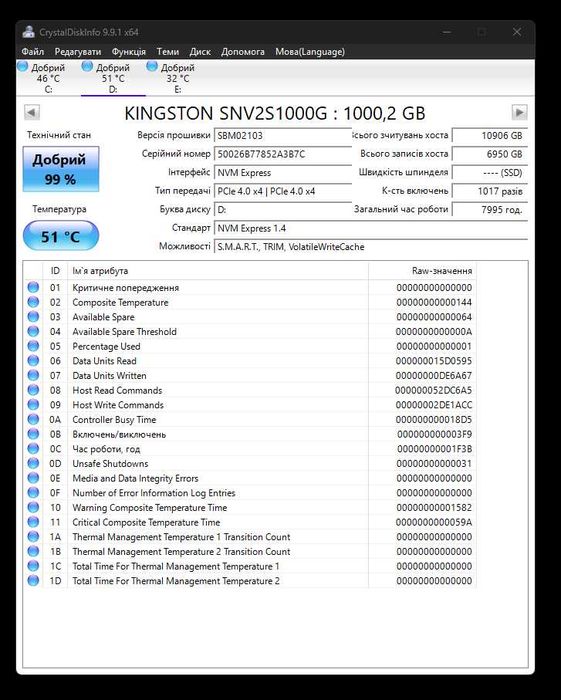Open the Функція menu
Screen dimensions: 561x700
click(x=129, y=52)
